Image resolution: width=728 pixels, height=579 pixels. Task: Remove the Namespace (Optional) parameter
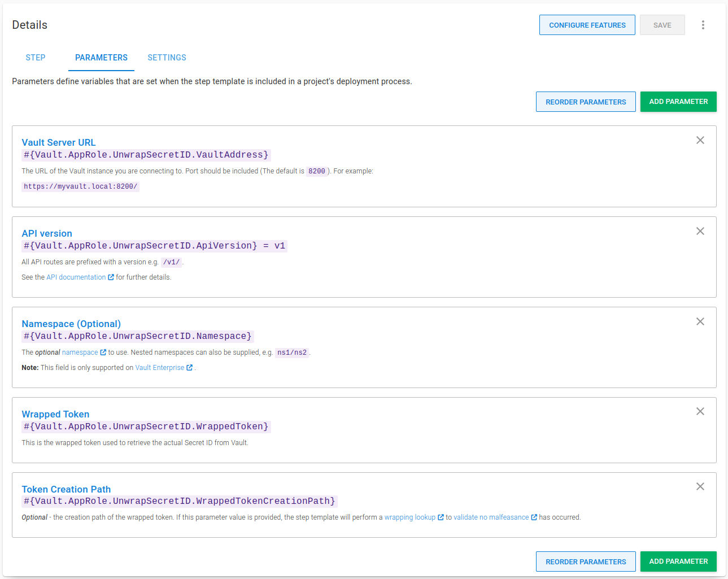[x=700, y=322]
